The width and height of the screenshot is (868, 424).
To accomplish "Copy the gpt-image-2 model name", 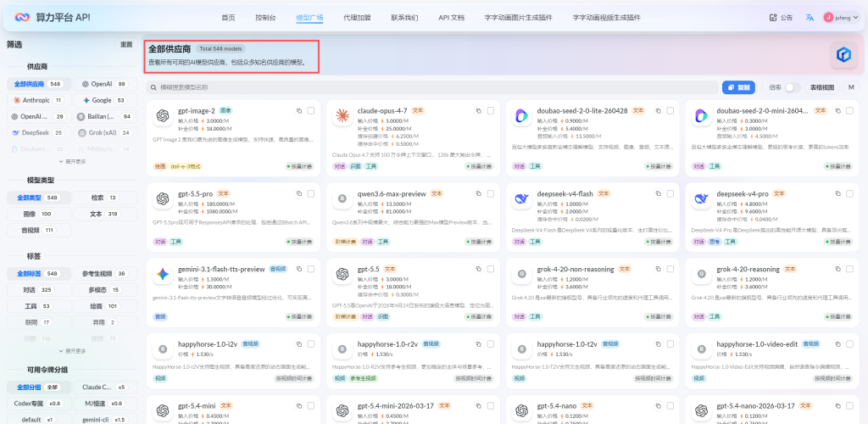I will click(299, 111).
